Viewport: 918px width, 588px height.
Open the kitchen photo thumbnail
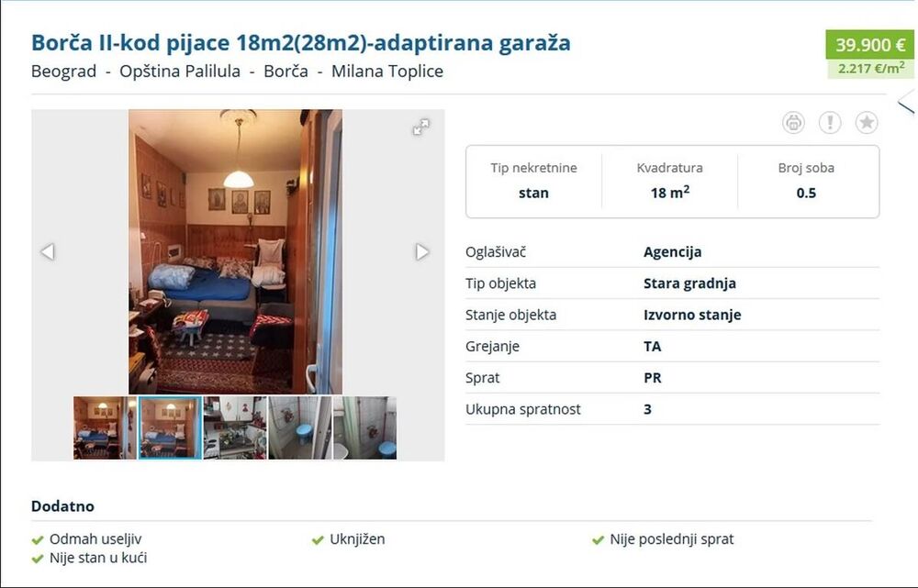pos(235,427)
